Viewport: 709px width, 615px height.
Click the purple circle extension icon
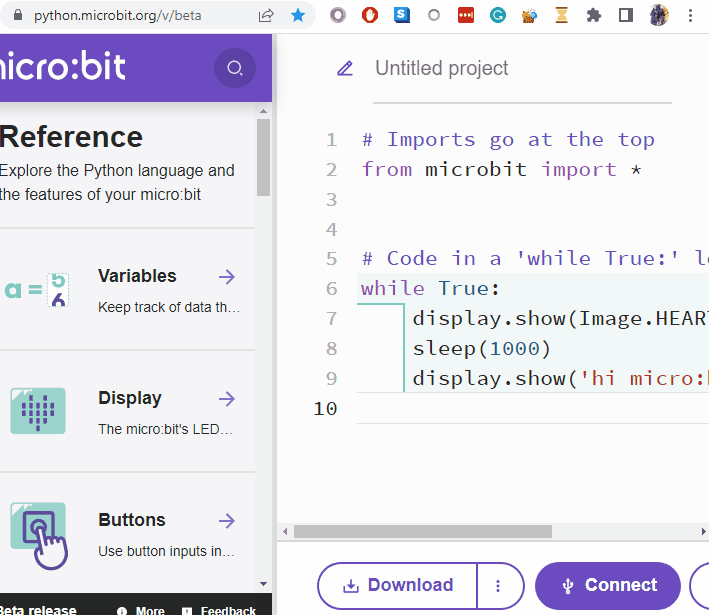(338, 15)
